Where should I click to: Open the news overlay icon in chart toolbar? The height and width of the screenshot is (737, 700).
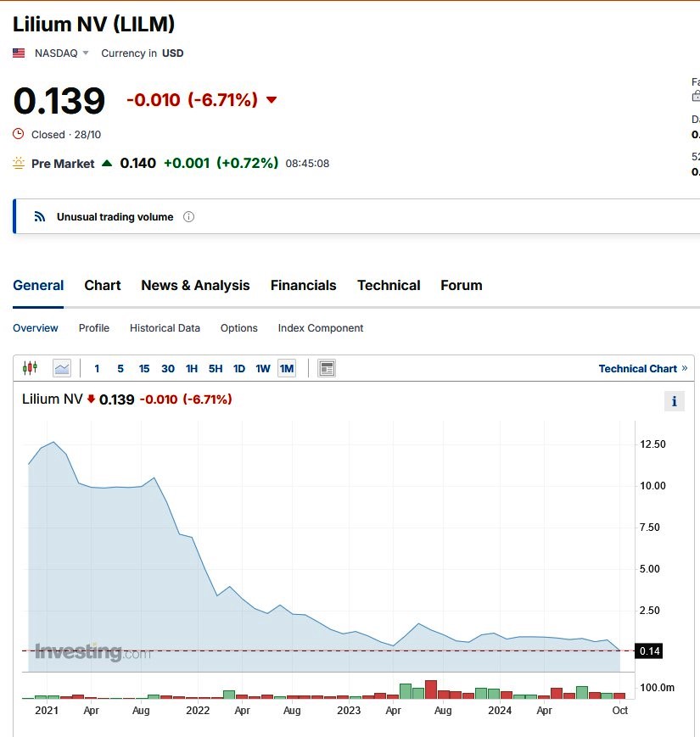pyautogui.click(x=327, y=368)
